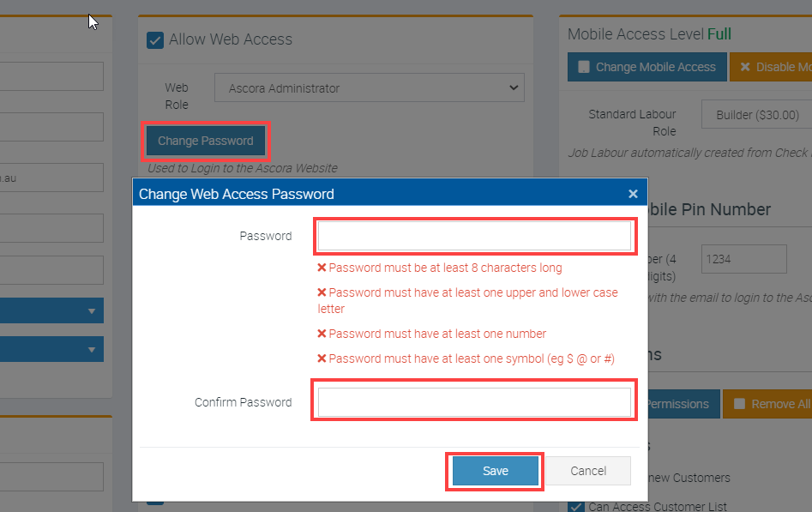The width and height of the screenshot is (812, 512).
Task: Click the bottom-left panel text field
Action: (51, 477)
